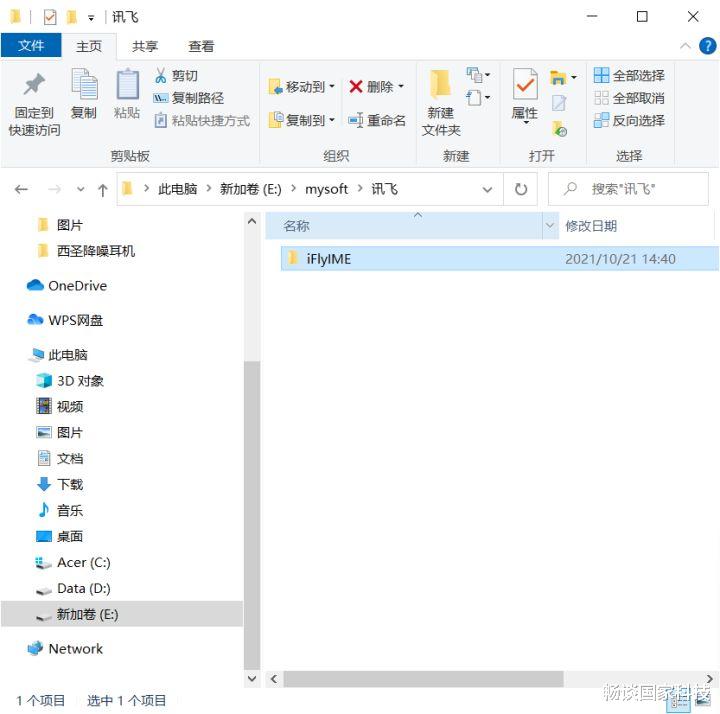Sort by the 修改日期 column header
Image resolution: width=720 pixels, height=714 pixels.
pyautogui.click(x=638, y=225)
